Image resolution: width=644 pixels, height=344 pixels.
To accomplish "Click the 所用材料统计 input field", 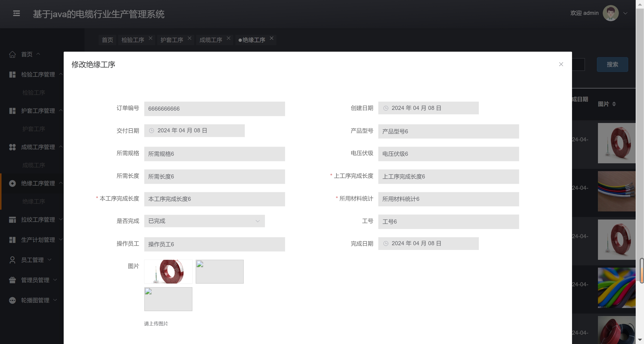I will point(448,199).
